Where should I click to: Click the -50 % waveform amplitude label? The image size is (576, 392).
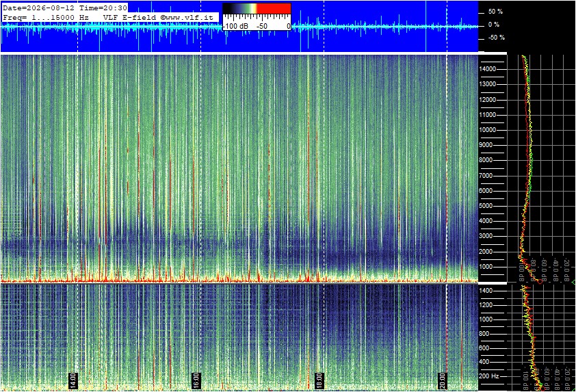point(496,38)
